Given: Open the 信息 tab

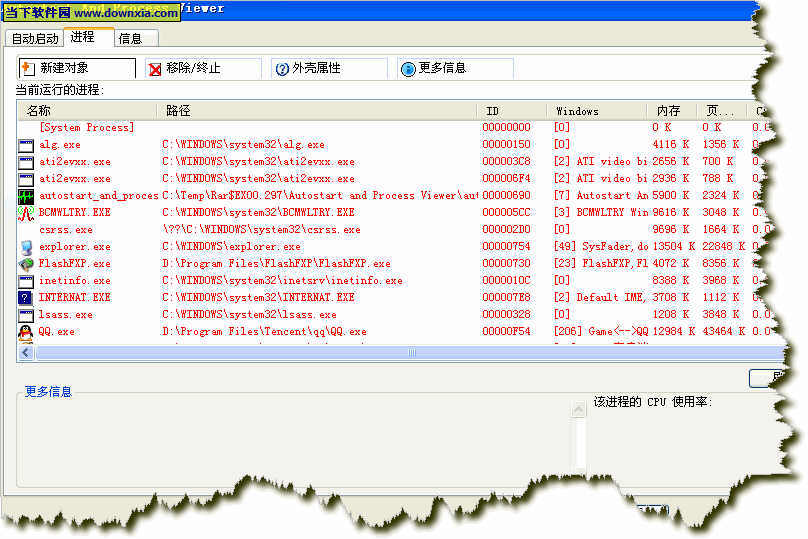Looking at the screenshot, I should pos(130,39).
